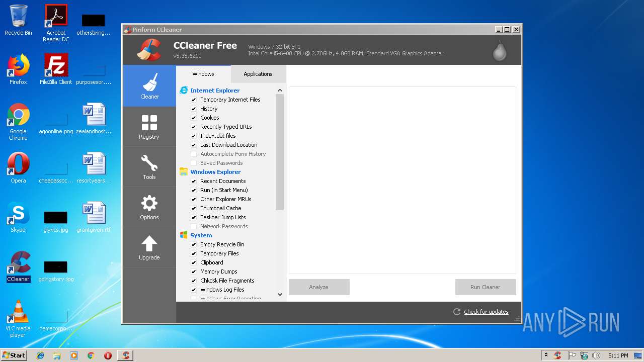
Task: Uncheck Recently Typed URLs
Action: [x=194, y=127]
